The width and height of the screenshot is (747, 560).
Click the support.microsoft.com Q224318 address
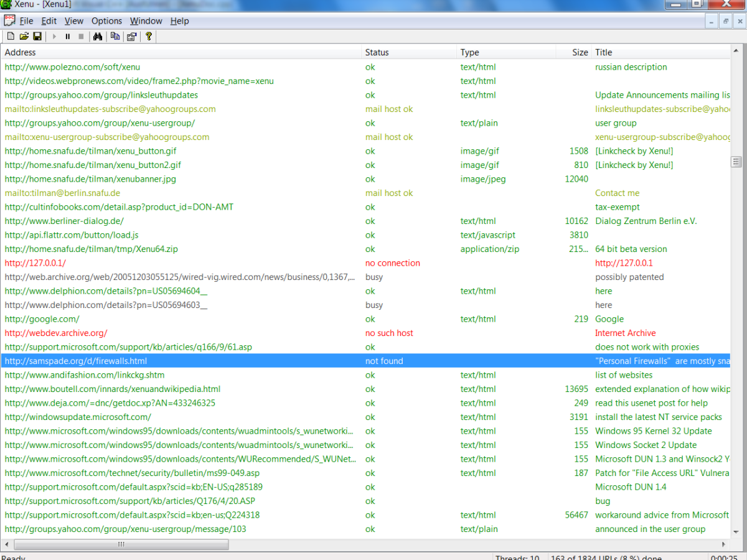pos(132,515)
